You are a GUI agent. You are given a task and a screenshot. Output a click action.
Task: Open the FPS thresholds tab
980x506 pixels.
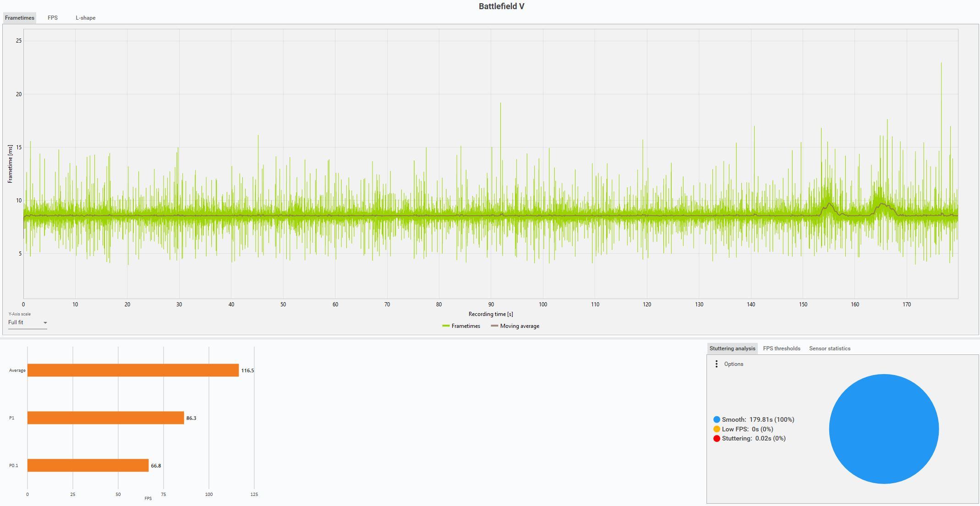coord(782,348)
